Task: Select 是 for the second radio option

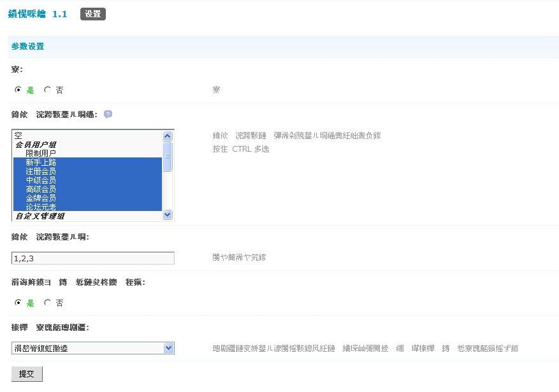Action: [x=18, y=303]
